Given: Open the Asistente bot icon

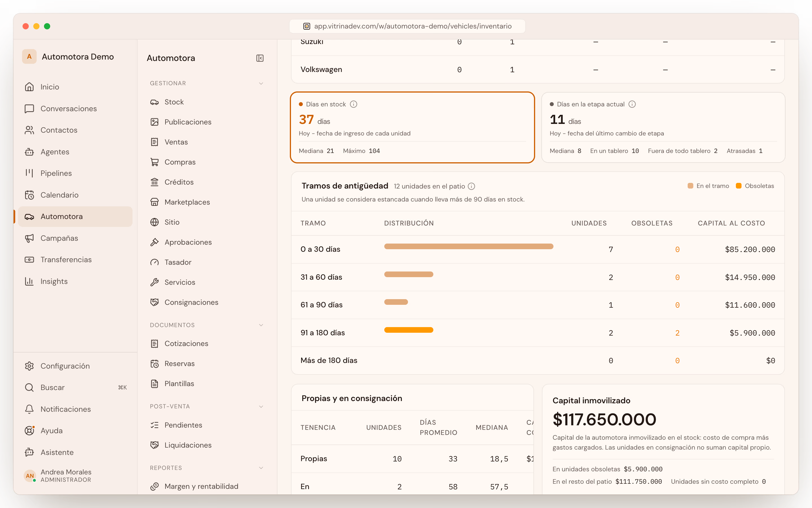Looking at the screenshot, I should 29,452.
